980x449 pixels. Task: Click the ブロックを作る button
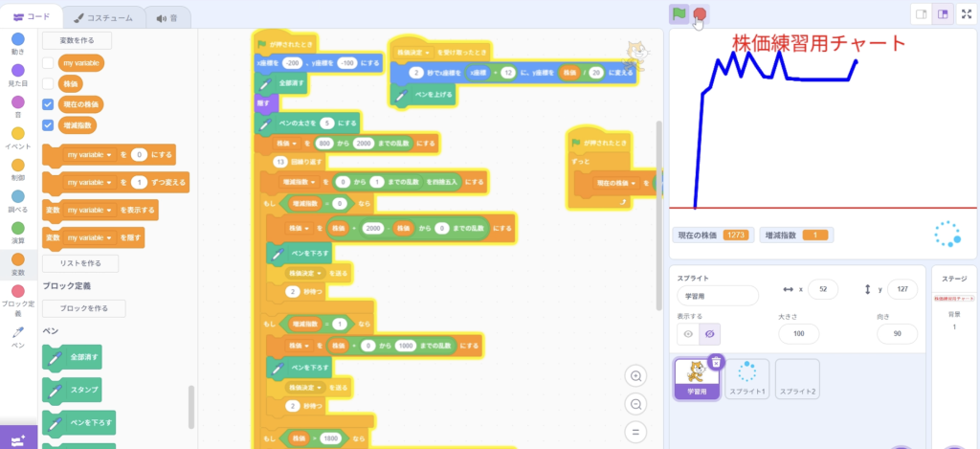tap(84, 308)
